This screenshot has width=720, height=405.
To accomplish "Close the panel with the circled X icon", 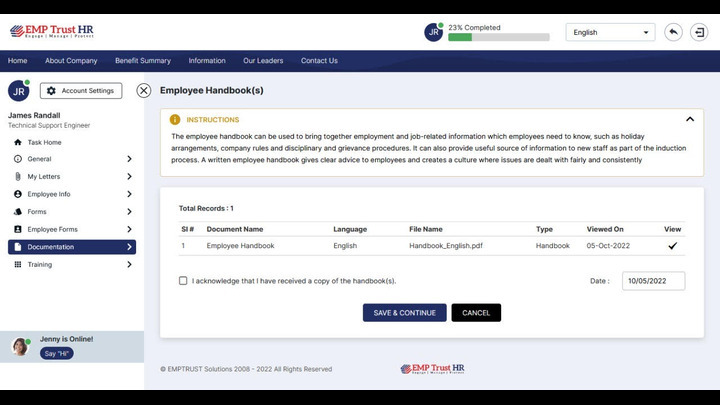I will 144,90.
